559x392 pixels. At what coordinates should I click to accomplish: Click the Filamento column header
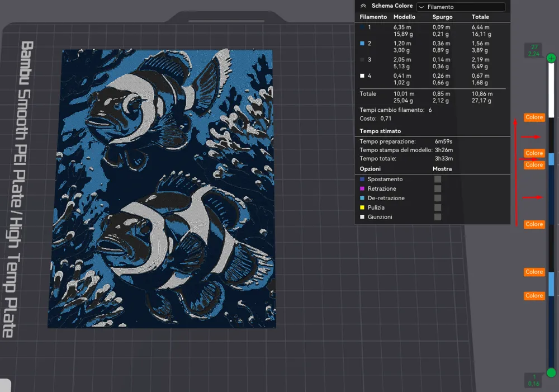coord(373,17)
